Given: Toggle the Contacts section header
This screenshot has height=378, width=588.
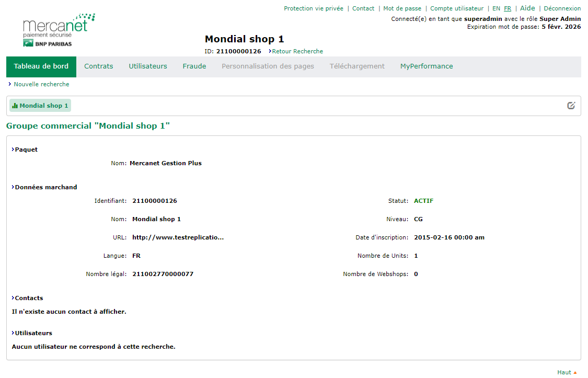Looking at the screenshot, I should (29, 298).
